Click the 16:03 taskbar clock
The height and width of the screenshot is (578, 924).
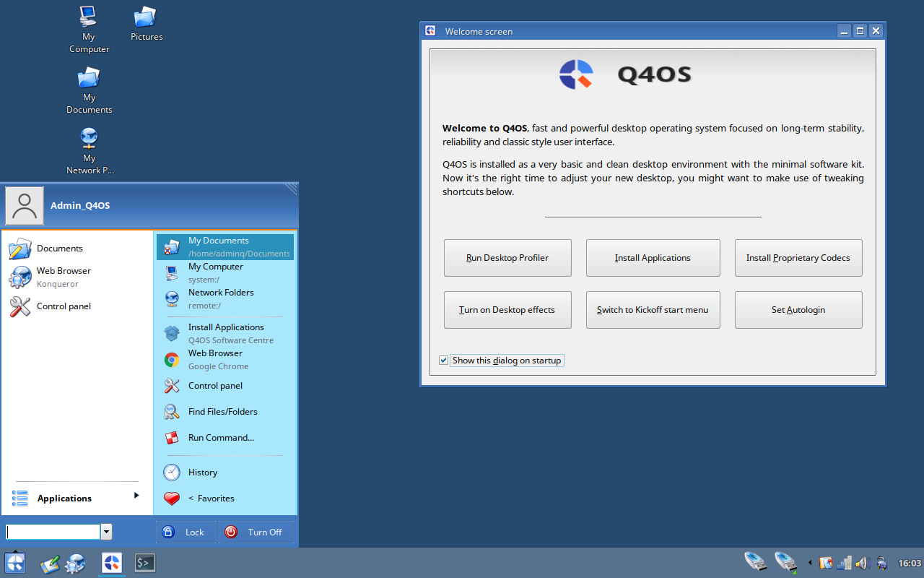[x=910, y=564]
